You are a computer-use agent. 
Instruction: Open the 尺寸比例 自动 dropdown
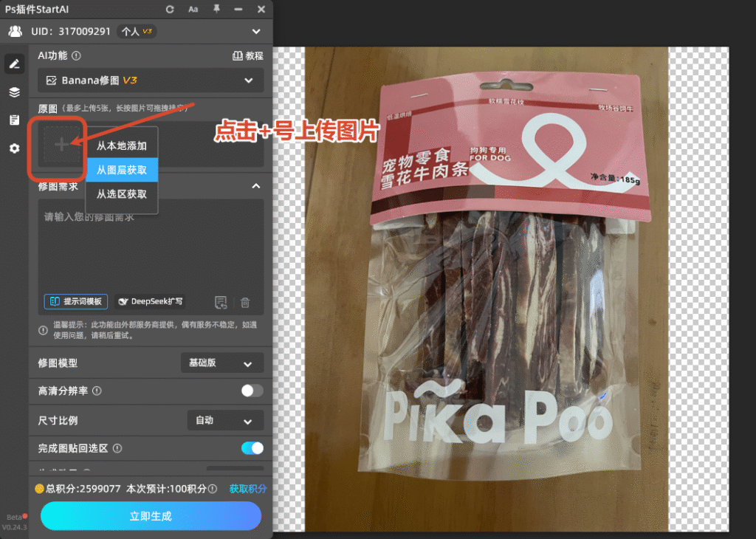(x=224, y=420)
